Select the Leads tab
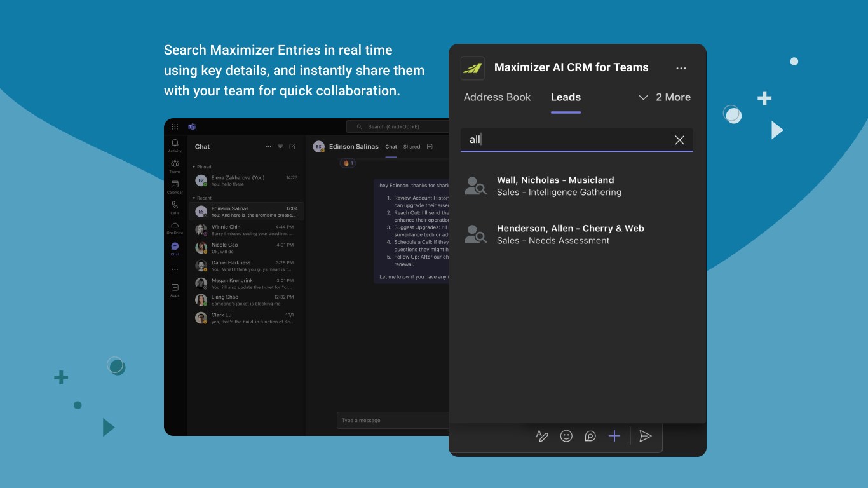868x488 pixels. click(x=566, y=97)
